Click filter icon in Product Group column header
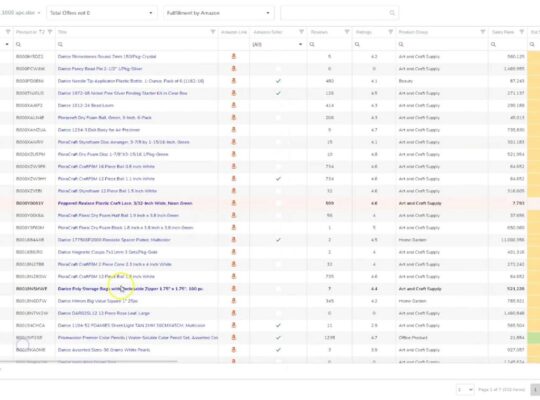Viewport: 540px width, 400px height. 482,32
